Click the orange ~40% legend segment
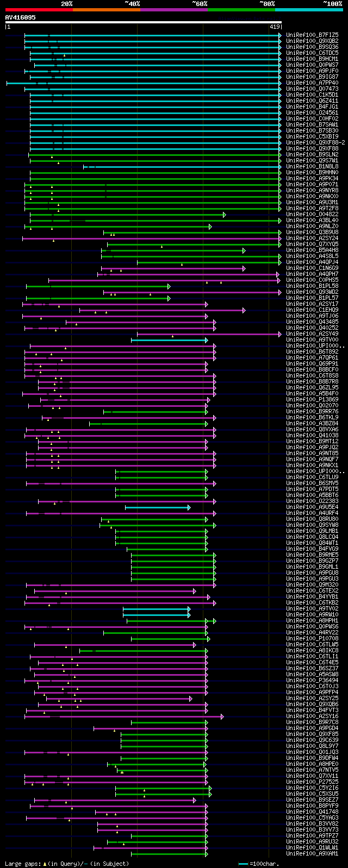Screen dimensions: 348x868 point(107,10)
